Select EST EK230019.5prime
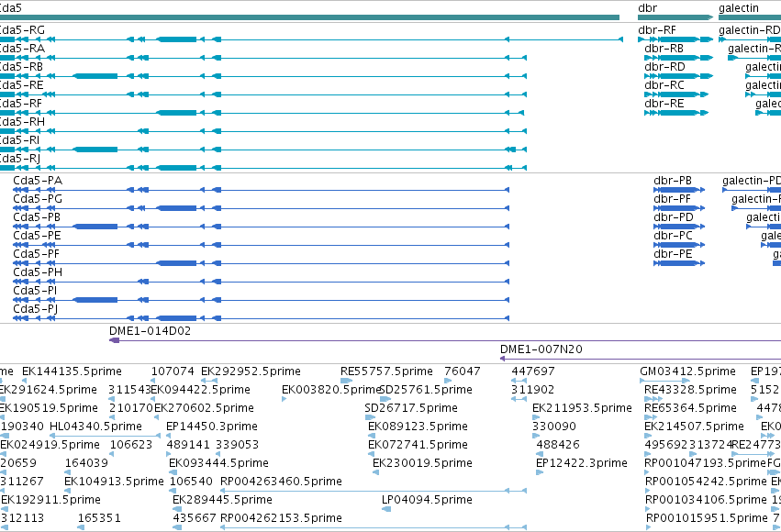 point(422,463)
